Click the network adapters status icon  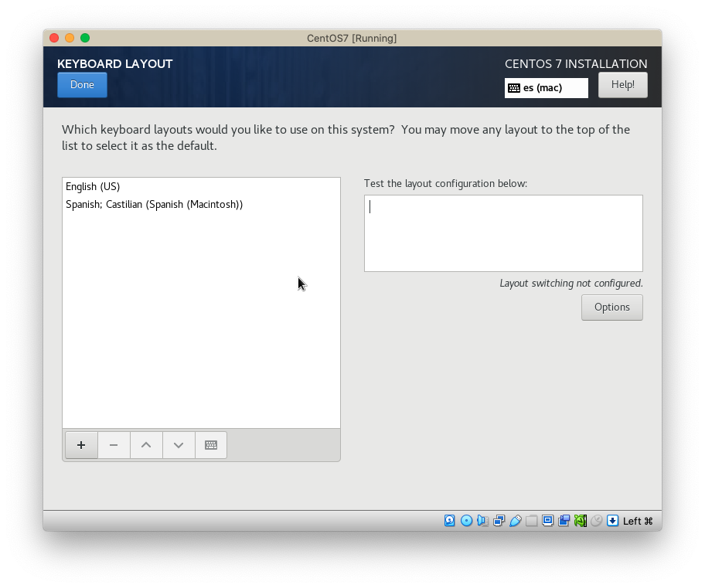[499, 521]
